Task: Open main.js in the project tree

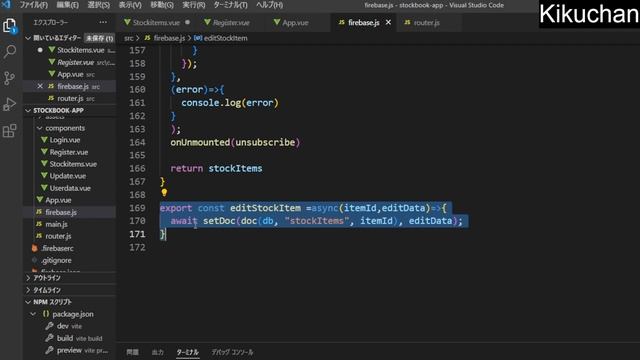Action: point(56,224)
